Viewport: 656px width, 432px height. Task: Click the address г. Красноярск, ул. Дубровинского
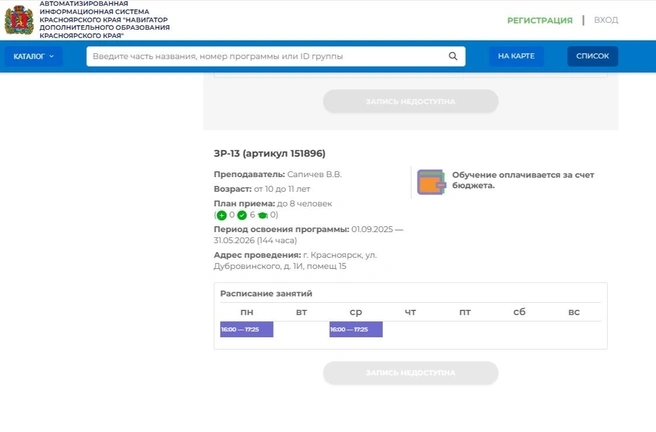295,261
